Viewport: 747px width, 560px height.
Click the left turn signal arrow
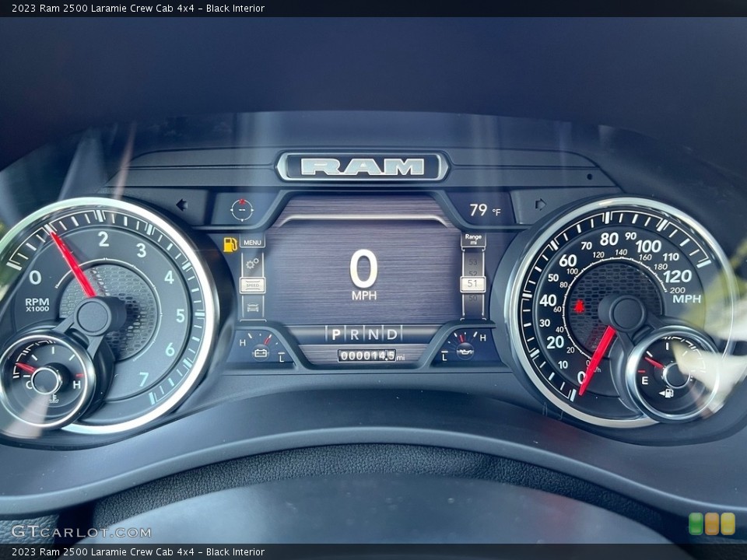pos(181,205)
